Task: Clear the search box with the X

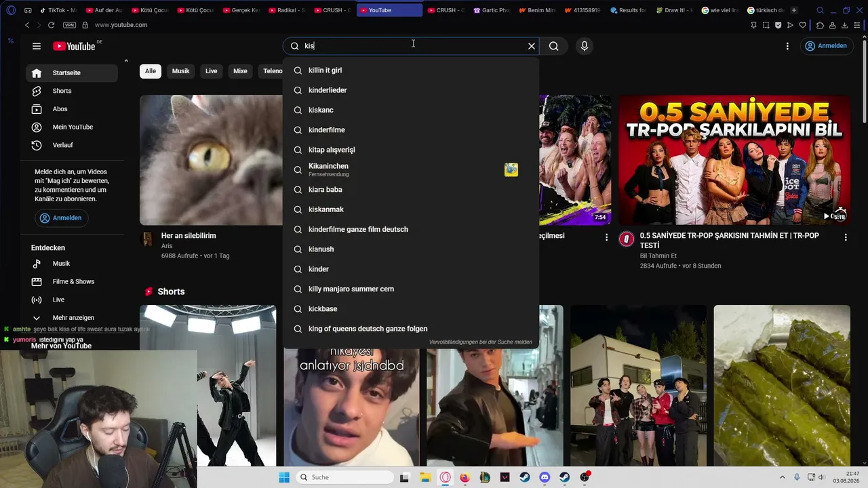Action: click(x=532, y=46)
